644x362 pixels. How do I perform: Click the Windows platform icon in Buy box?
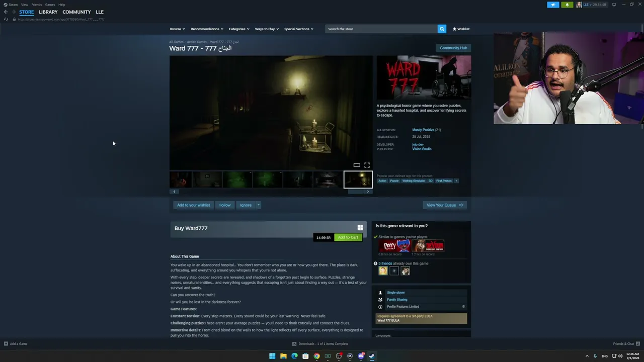pos(360,228)
